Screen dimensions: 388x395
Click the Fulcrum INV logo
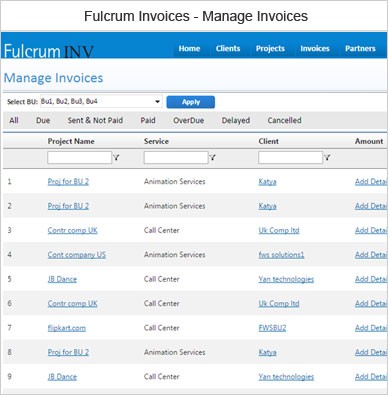click(x=49, y=51)
